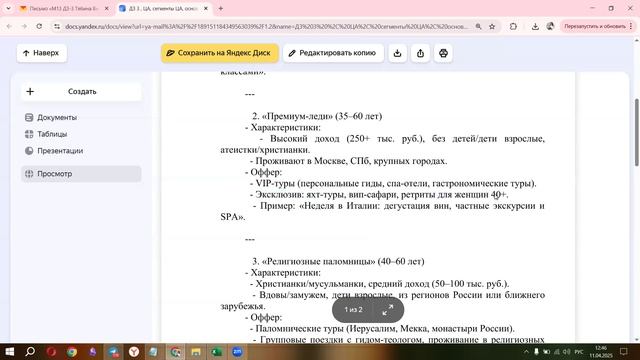Click the Таблицы grid icon
This screenshot has width=640, height=360.
(x=29, y=134)
